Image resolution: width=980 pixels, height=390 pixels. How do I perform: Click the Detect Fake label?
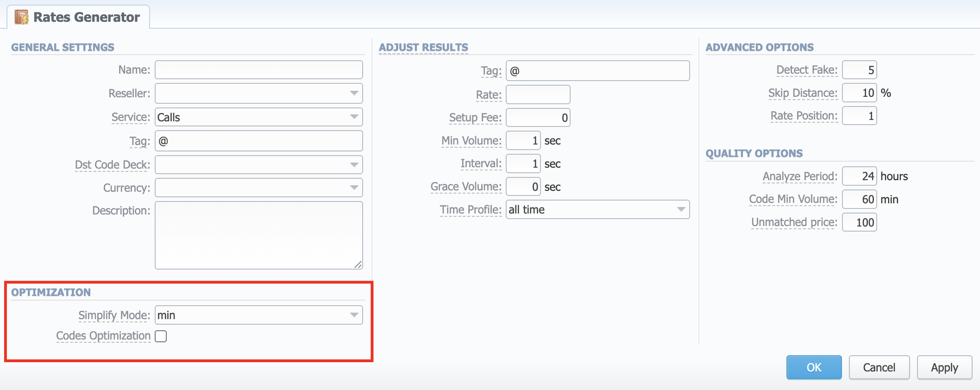coord(807,70)
